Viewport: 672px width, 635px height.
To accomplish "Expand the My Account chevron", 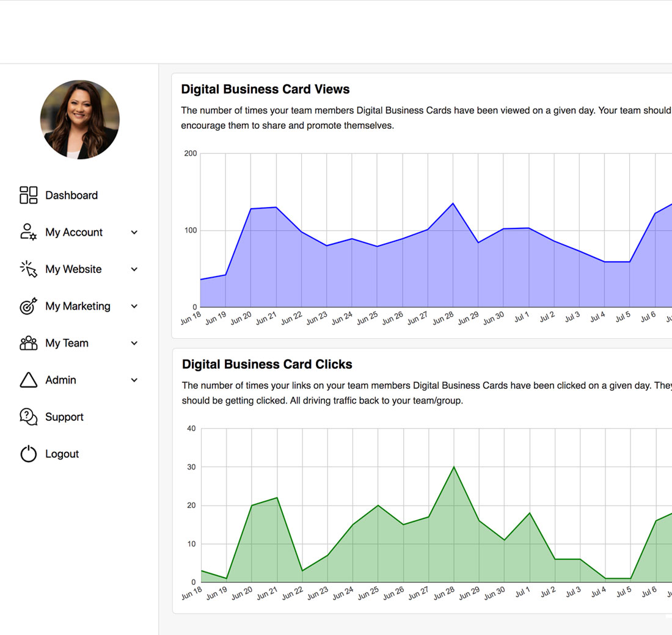I will 134,232.
